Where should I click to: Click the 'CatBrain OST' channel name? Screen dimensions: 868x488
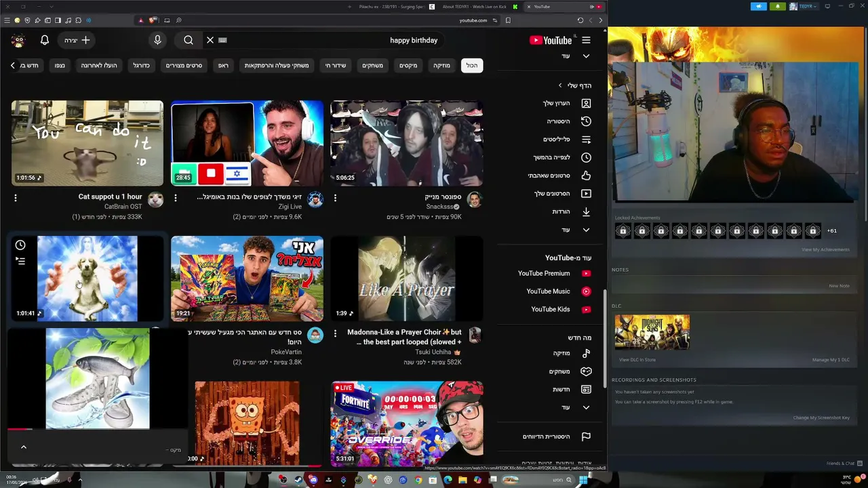(x=123, y=207)
